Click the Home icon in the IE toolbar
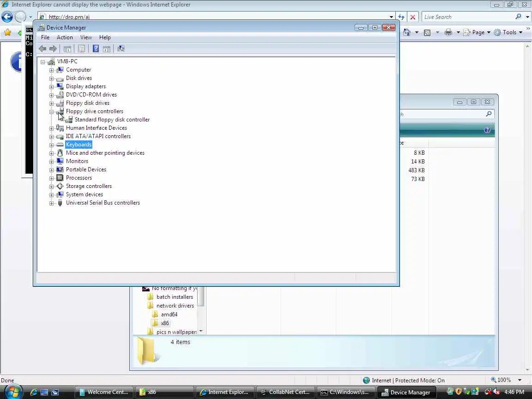Image resolution: width=532 pixels, height=399 pixels. pos(407,32)
